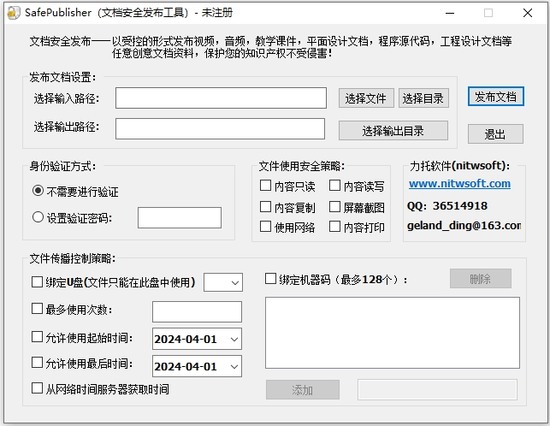550x426 pixels.
Task: Enable 绑定U盘 checkbox
Action: [x=37, y=282]
